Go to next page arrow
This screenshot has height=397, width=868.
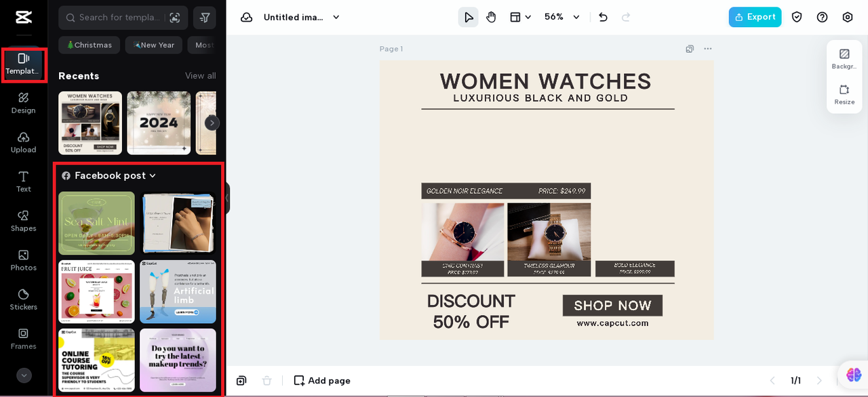pyautogui.click(x=819, y=381)
